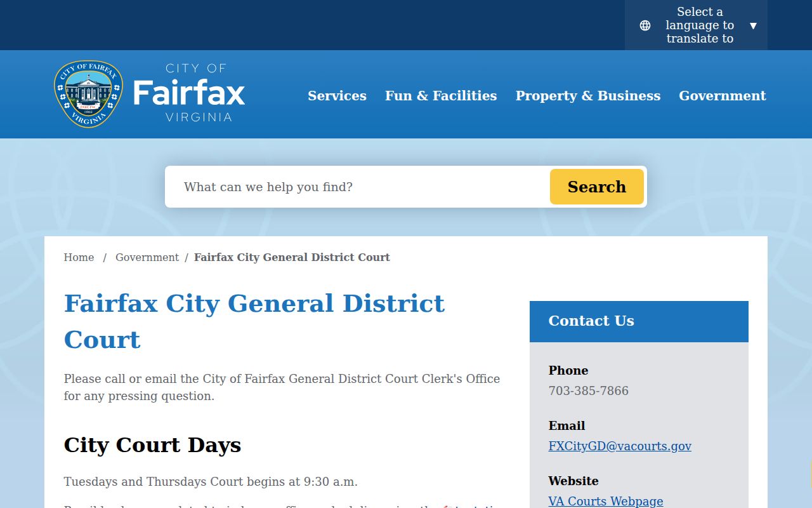This screenshot has width=812, height=508.
Task: Click the 'Email' label in Contact Us
Action: (566, 425)
